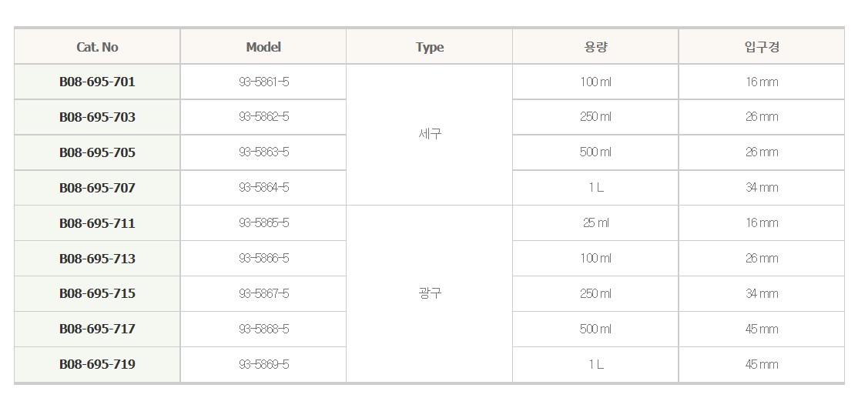
Task: Click model number 93-5869-5
Action: (263, 364)
